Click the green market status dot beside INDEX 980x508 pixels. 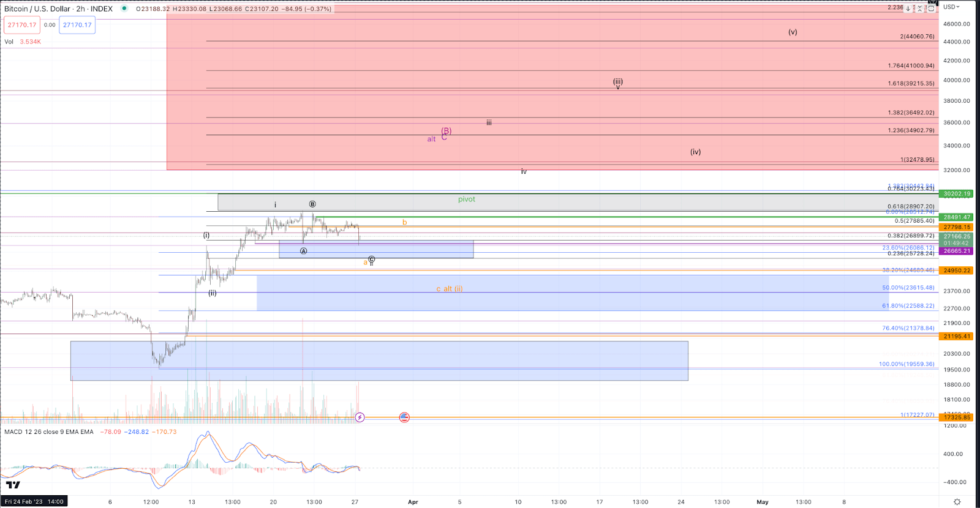124,9
